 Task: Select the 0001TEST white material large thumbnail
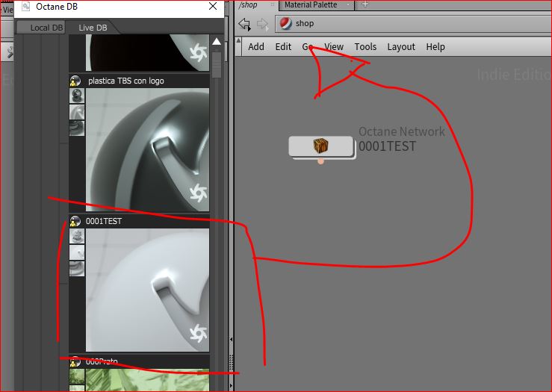click(x=147, y=290)
